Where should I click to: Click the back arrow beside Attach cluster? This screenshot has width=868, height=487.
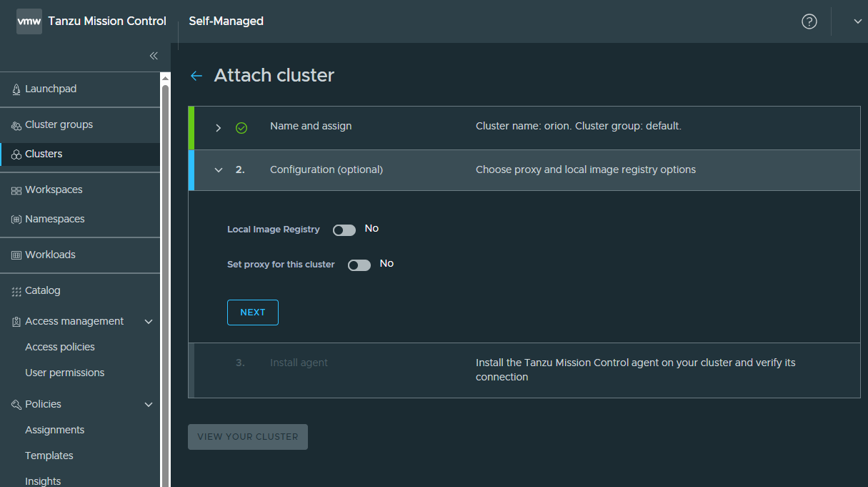click(x=196, y=76)
